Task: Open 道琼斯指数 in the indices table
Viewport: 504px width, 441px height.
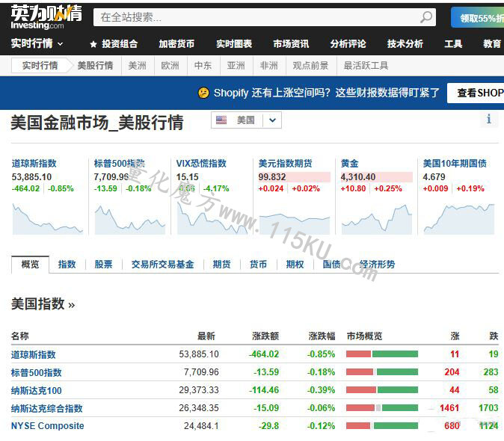Action: [x=34, y=354]
